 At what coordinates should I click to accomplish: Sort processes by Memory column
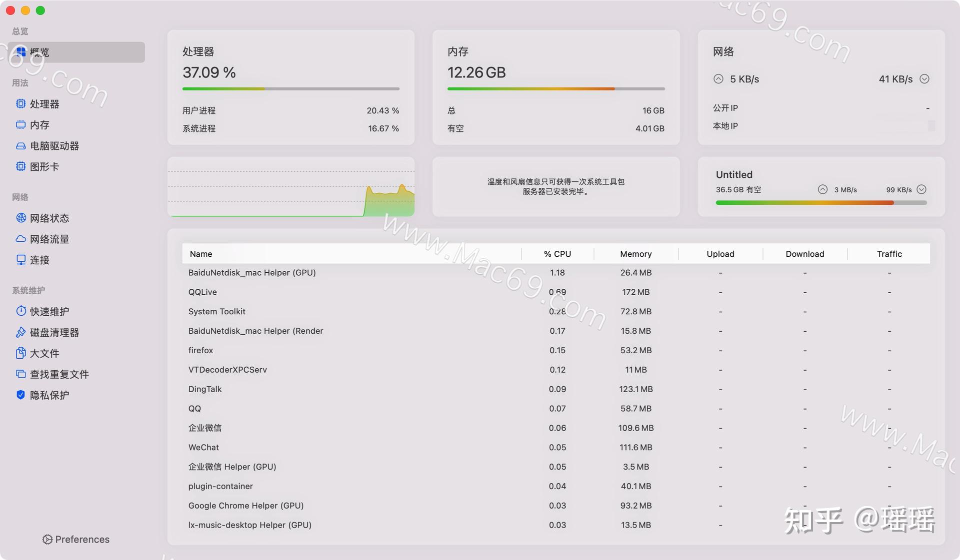pyautogui.click(x=635, y=253)
